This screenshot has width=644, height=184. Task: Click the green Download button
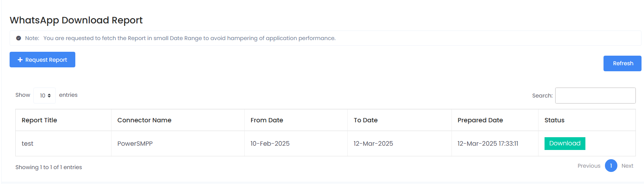click(564, 144)
